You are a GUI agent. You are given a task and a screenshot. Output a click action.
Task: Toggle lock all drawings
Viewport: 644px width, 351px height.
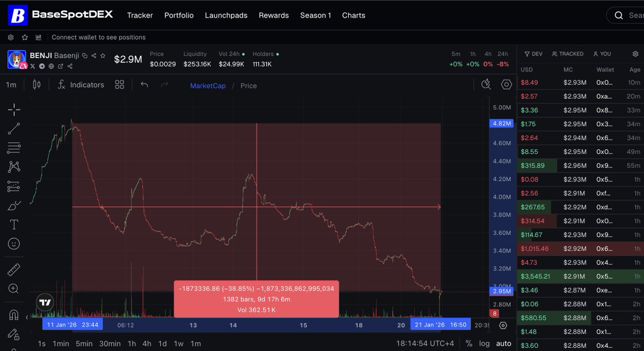click(14, 334)
